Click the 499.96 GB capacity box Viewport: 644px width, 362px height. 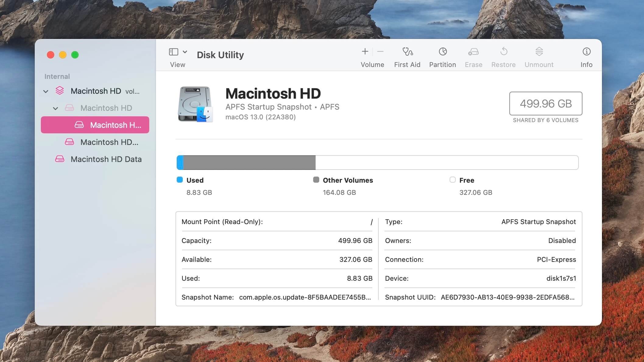click(x=546, y=104)
